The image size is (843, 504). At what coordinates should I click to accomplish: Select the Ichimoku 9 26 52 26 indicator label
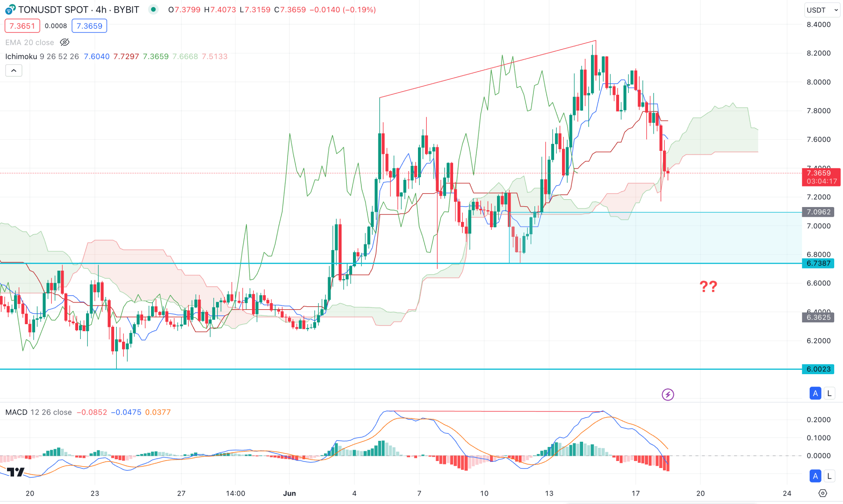(42, 57)
